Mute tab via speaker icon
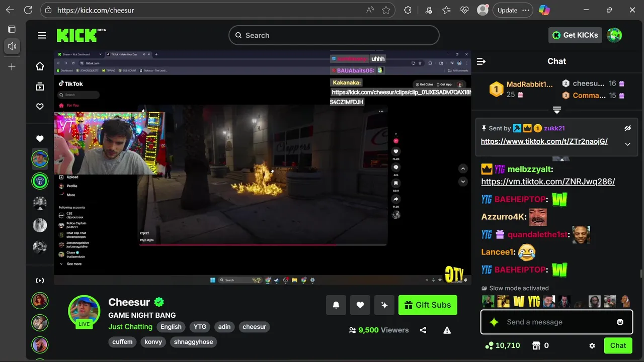The height and width of the screenshot is (362, 644). (x=12, y=46)
